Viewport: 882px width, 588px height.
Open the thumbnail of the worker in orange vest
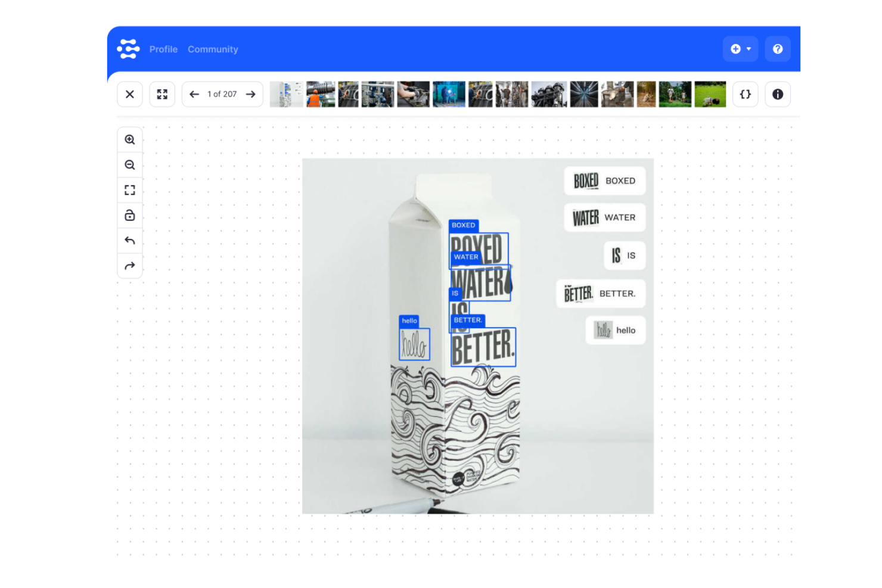(x=320, y=94)
